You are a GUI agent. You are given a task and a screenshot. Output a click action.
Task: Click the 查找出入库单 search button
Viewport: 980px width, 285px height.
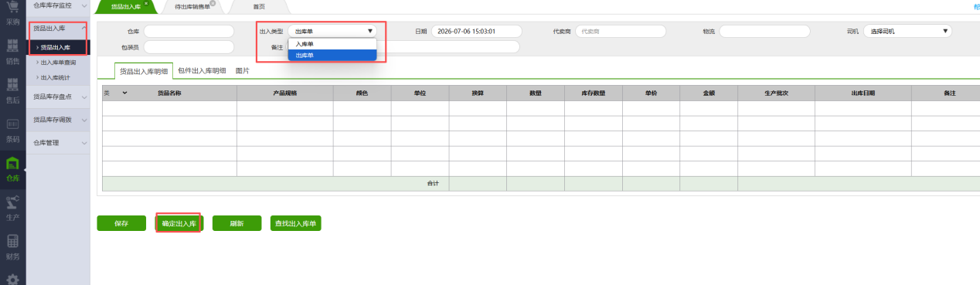point(295,223)
